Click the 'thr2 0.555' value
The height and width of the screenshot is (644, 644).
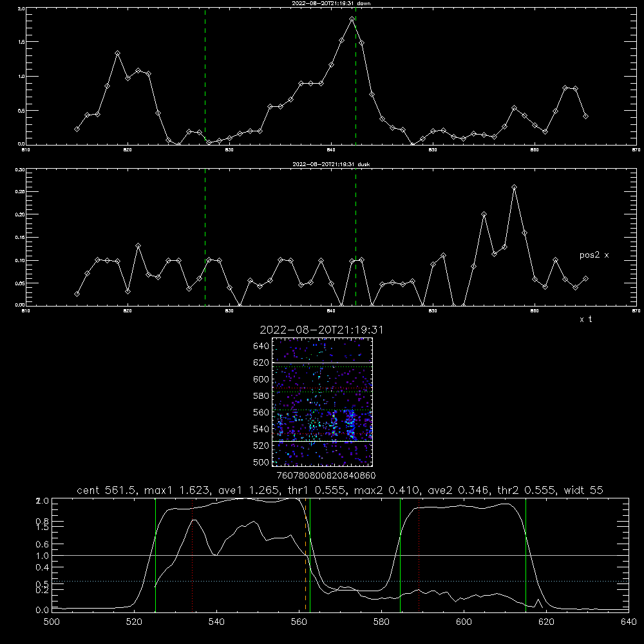(527, 490)
